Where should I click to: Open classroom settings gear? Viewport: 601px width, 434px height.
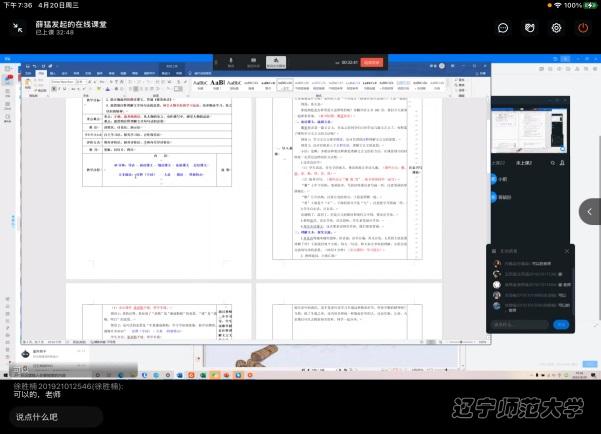[x=556, y=28]
